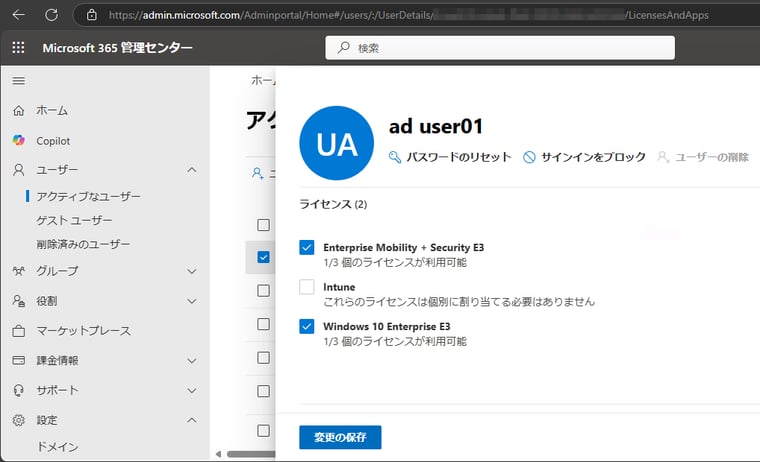Click the add user icon behind panel
This screenshot has height=462, width=760.
[x=258, y=173]
